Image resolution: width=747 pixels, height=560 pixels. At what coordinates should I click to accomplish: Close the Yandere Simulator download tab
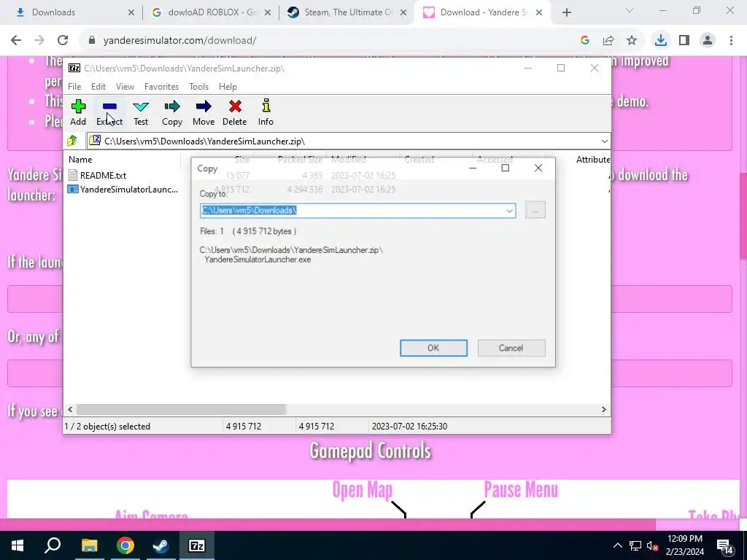point(539,12)
